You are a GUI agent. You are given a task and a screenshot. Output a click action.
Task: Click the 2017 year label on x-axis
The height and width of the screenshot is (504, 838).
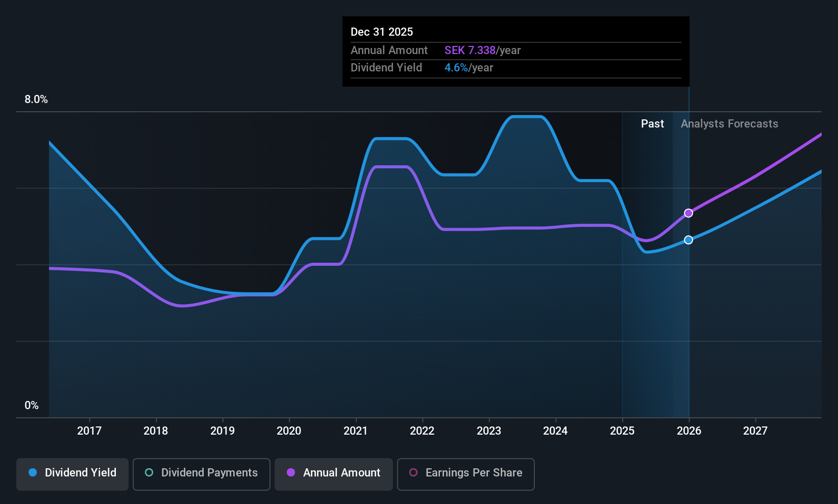point(89,431)
